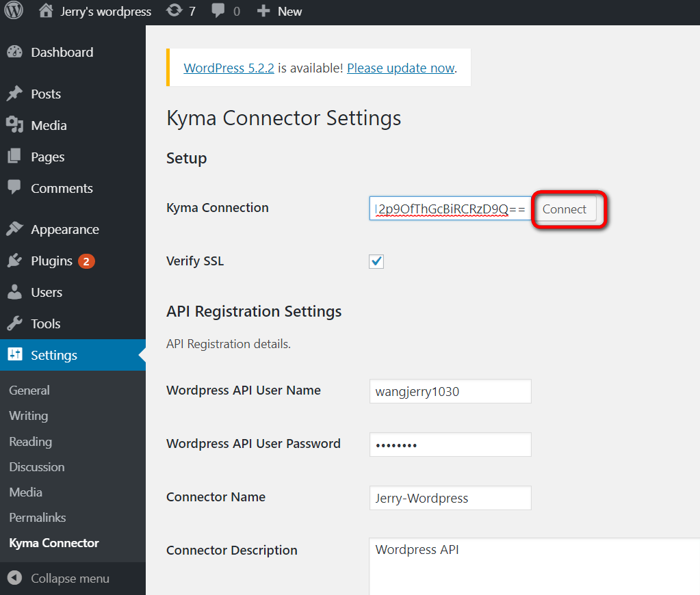The image size is (700, 595).
Task: Click the WordPress logo icon
Action: click(14, 11)
